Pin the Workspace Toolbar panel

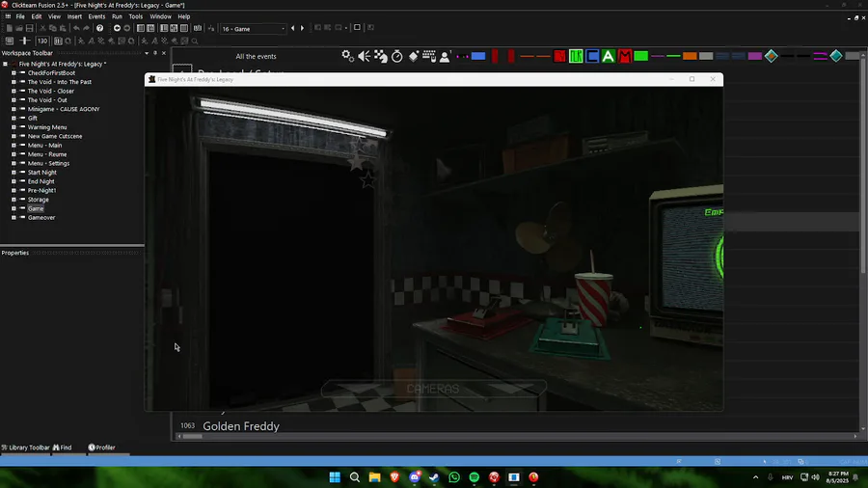(x=155, y=53)
